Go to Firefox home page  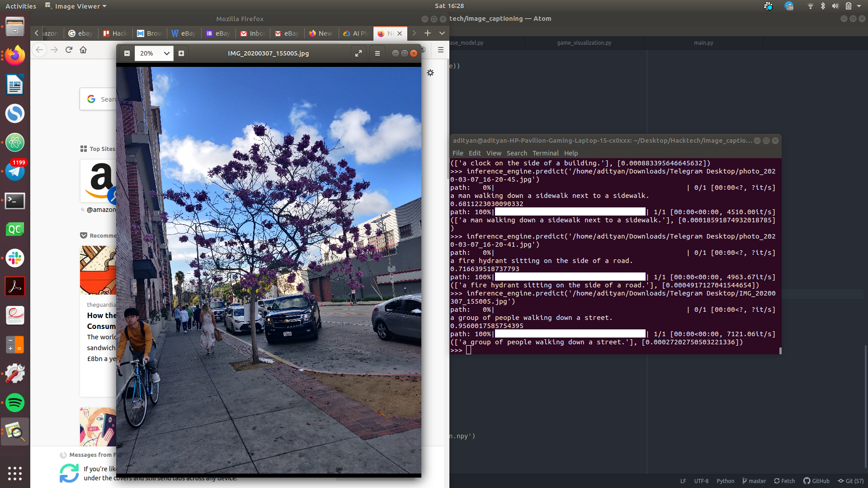click(83, 50)
